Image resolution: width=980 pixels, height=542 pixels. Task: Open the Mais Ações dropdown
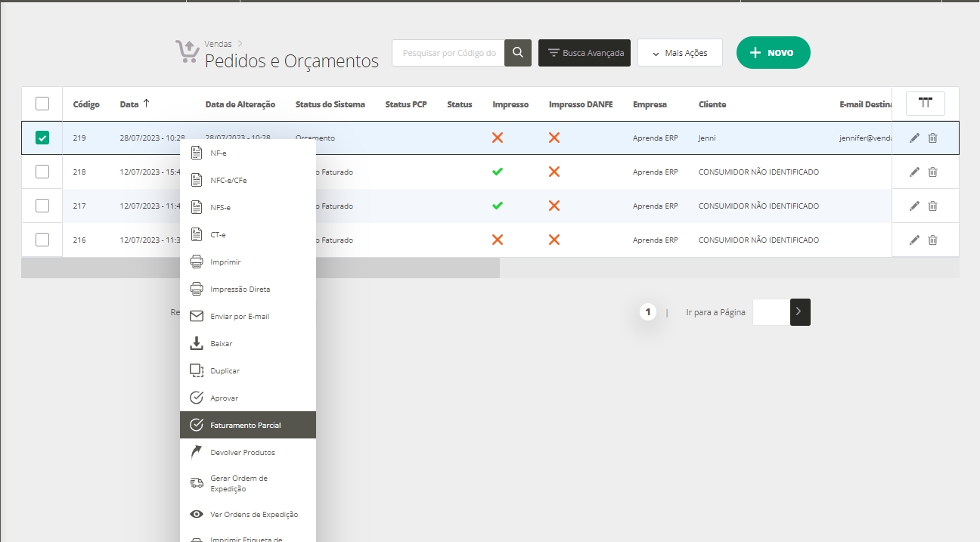[x=679, y=53]
